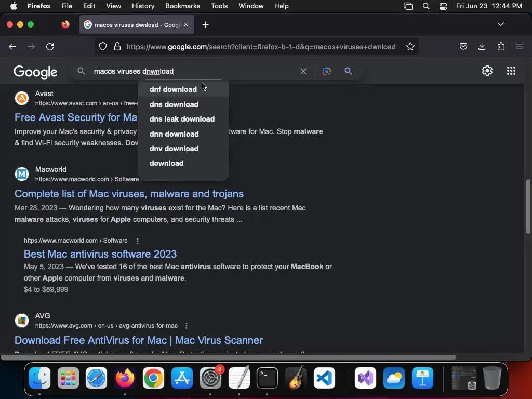
Task: Open more options for macworld.com Software result
Action: coord(137,241)
